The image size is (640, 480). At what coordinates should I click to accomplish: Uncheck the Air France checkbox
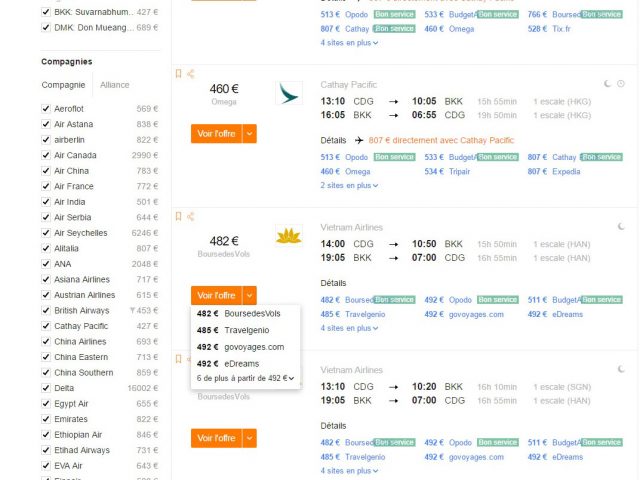(46, 186)
